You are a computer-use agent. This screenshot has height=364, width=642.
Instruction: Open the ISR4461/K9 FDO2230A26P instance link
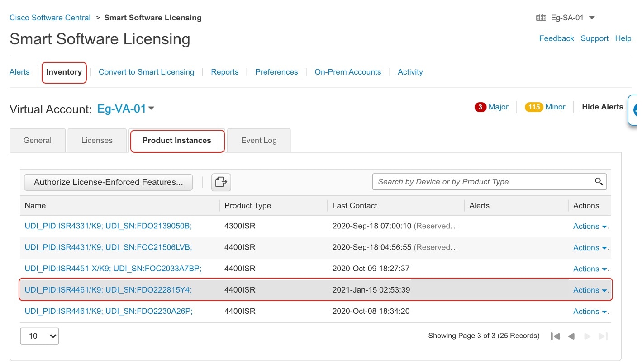pyautogui.click(x=109, y=311)
